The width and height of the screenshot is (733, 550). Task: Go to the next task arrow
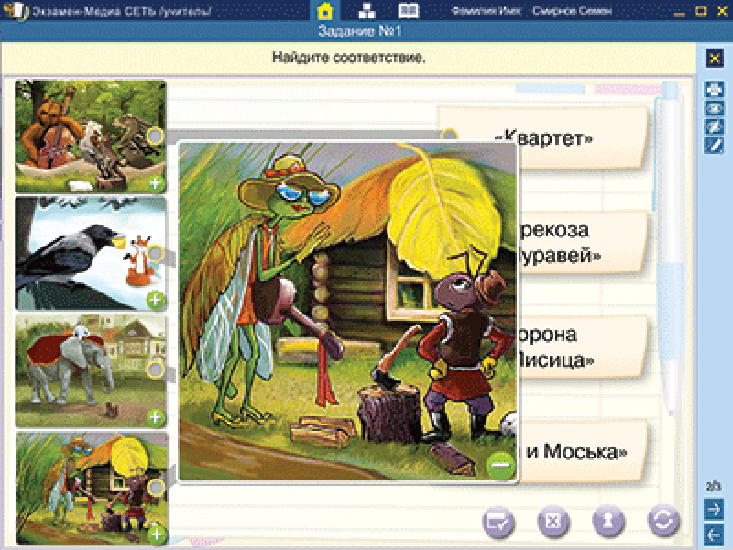714,508
